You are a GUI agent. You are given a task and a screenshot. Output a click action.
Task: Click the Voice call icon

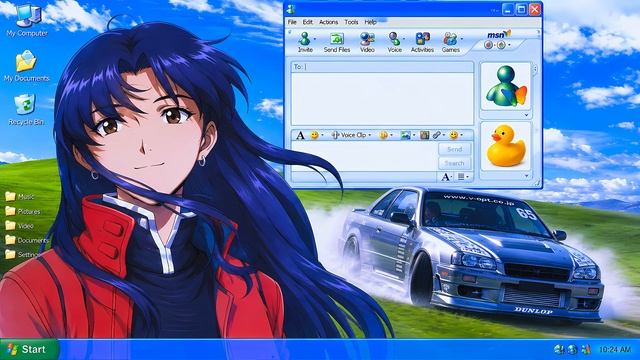tap(394, 39)
